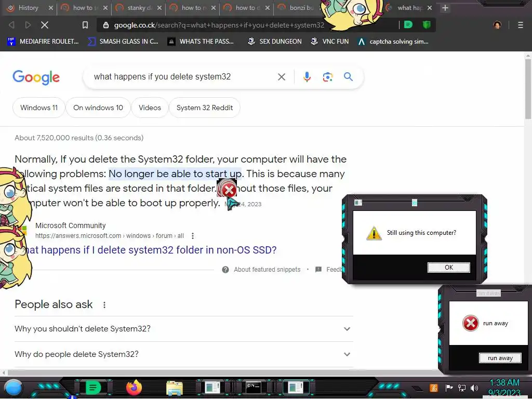The image size is (532, 399).
Task: Open the WHATS THE PASS... bookmark
Action: point(201,42)
